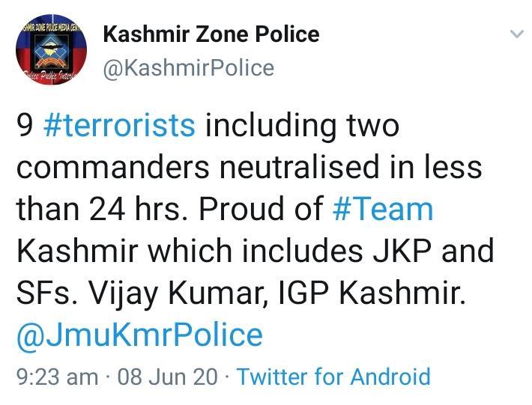Image resolution: width=532 pixels, height=405 pixels.
Task: Click the @KashmirPolice handle
Action: point(189,68)
